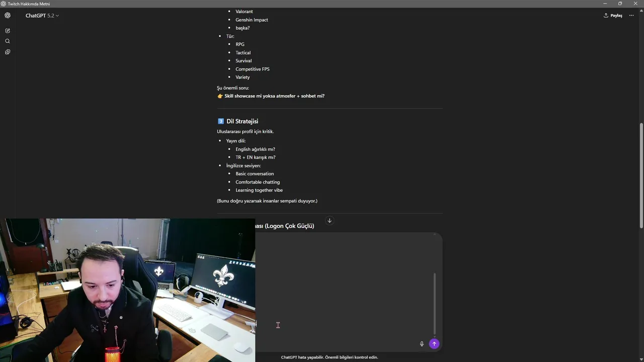The height and width of the screenshot is (362, 644).
Task: Click the 'Yayın dili:' bullet
Action: click(x=236, y=141)
